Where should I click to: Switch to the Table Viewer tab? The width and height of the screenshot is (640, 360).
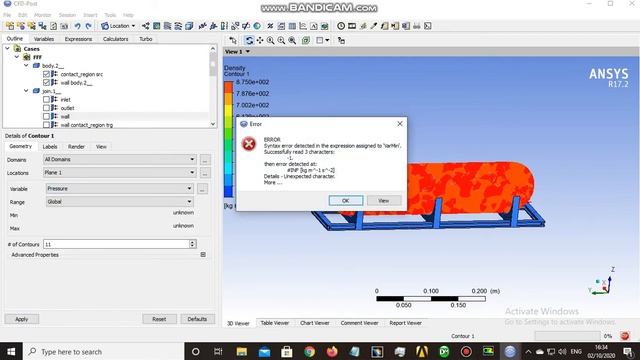click(275, 323)
